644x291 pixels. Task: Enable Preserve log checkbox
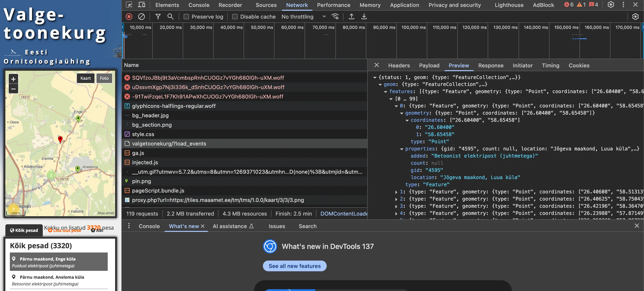tap(186, 17)
